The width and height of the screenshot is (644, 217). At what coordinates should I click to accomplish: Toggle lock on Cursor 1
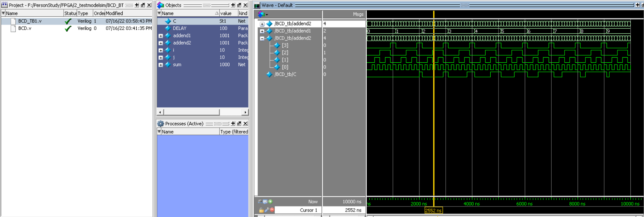click(x=261, y=210)
